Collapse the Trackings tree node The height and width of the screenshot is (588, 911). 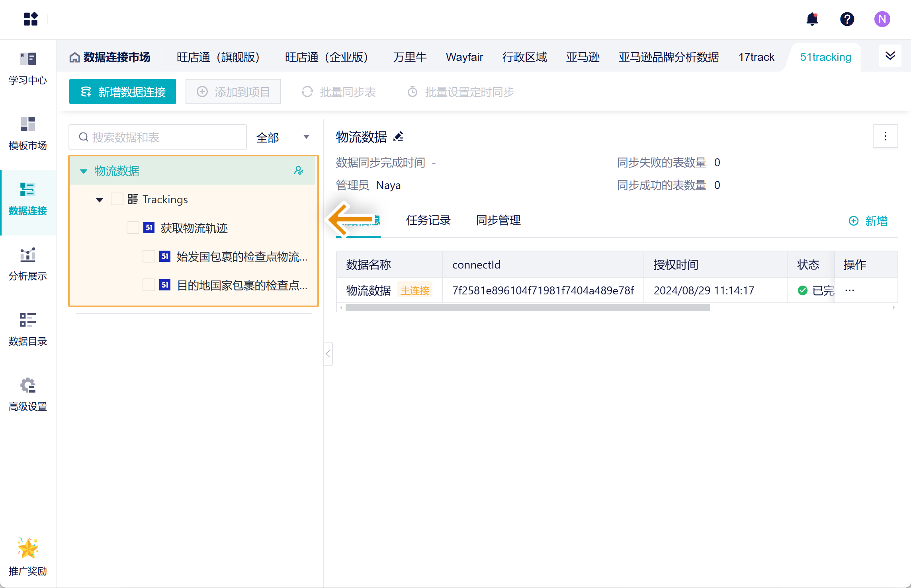(100, 200)
